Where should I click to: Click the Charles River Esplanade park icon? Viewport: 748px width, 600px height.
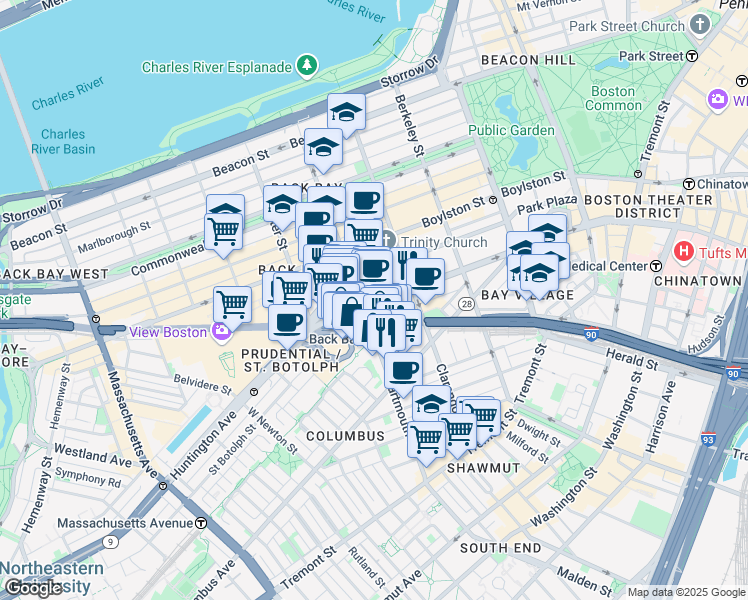pos(307,65)
